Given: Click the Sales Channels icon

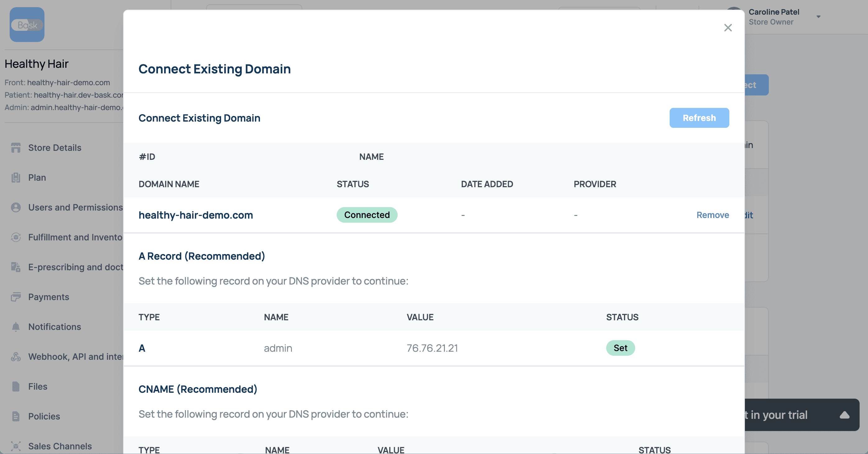Looking at the screenshot, I should 16,446.
